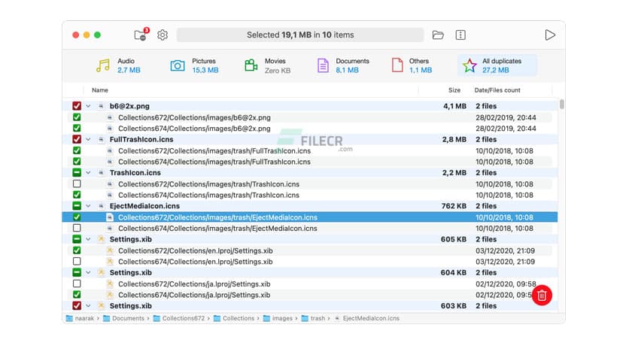Collapse the EjectMediaIcon.icns group chevron
Screen dimensions: 629x364
click(x=88, y=206)
